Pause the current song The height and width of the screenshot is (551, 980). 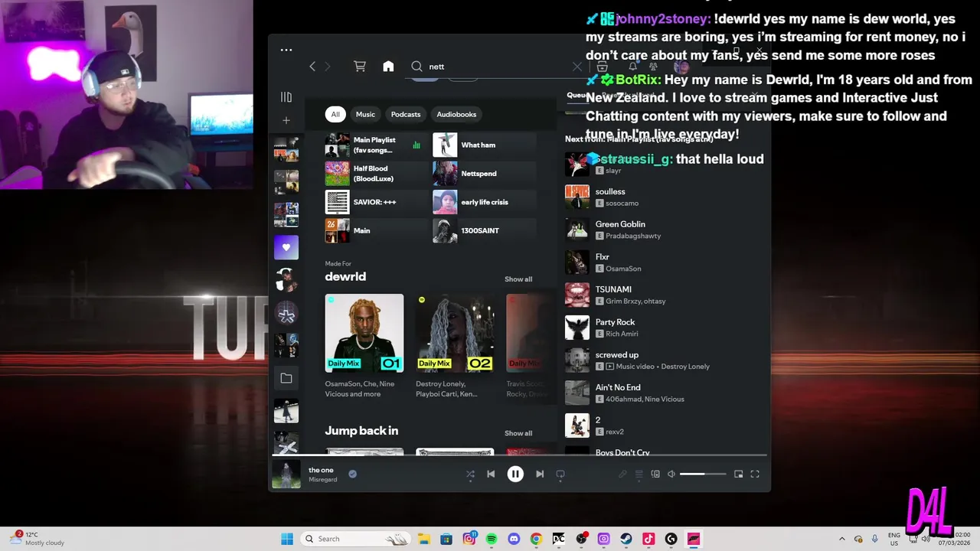pyautogui.click(x=515, y=474)
